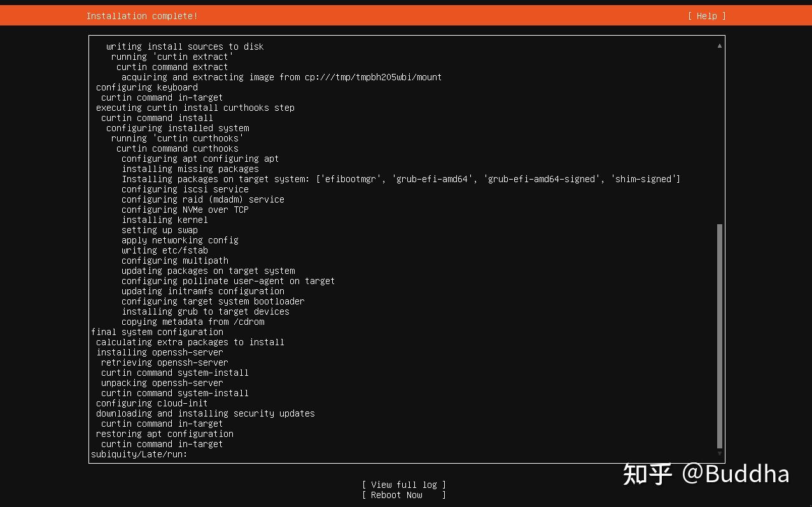Select line 'apply networking config'
The image size is (812, 507).
click(180, 240)
